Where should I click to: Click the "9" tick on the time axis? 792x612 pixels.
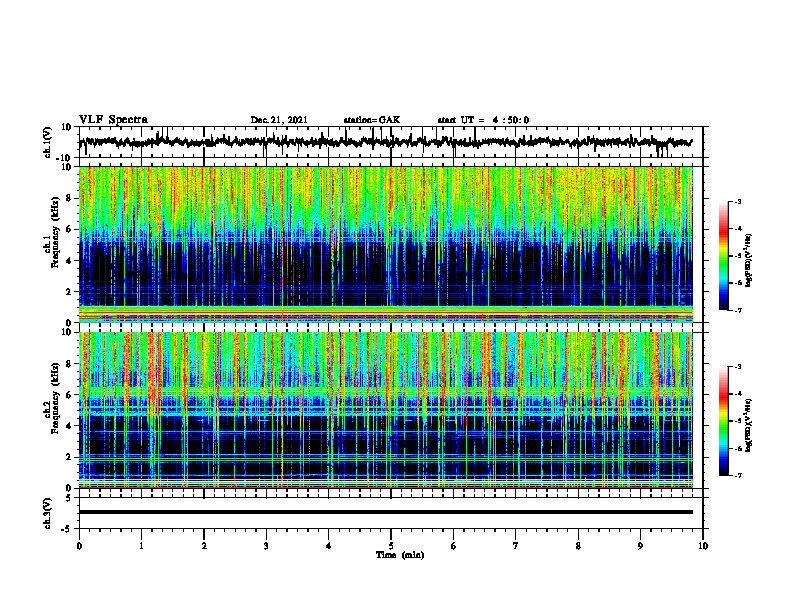(640, 546)
